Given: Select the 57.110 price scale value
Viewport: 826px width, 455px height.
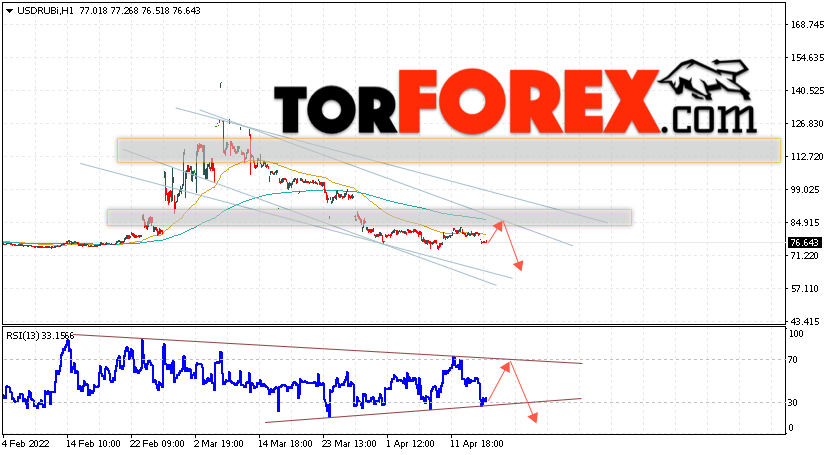Looking at the screenshot, I should (x=805, y=289).
